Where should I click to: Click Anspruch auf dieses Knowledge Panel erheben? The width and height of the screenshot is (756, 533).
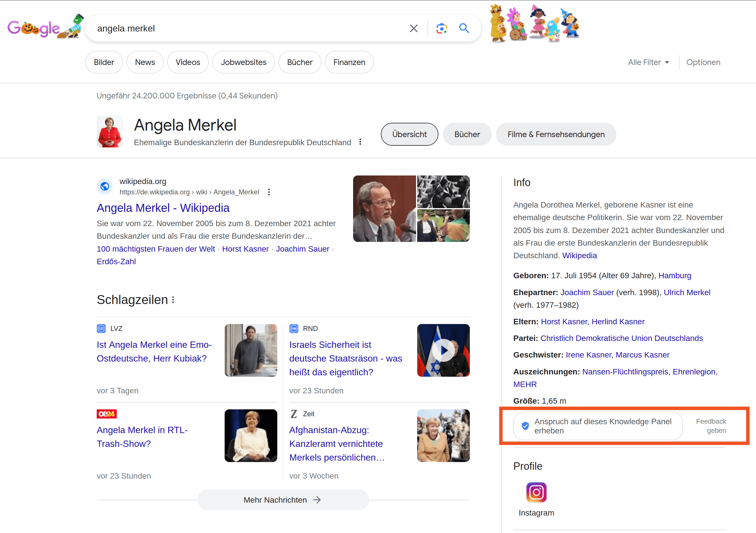pos(598,426)
